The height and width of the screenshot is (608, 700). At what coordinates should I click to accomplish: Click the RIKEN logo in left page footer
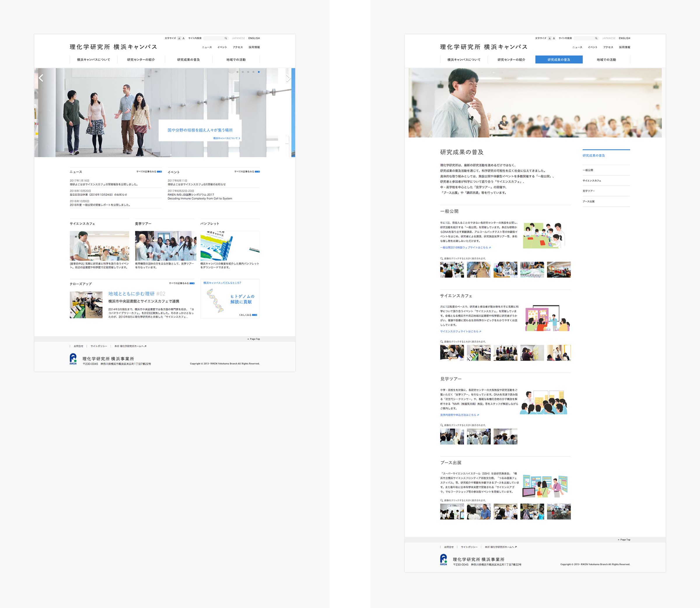click(73, 359)
